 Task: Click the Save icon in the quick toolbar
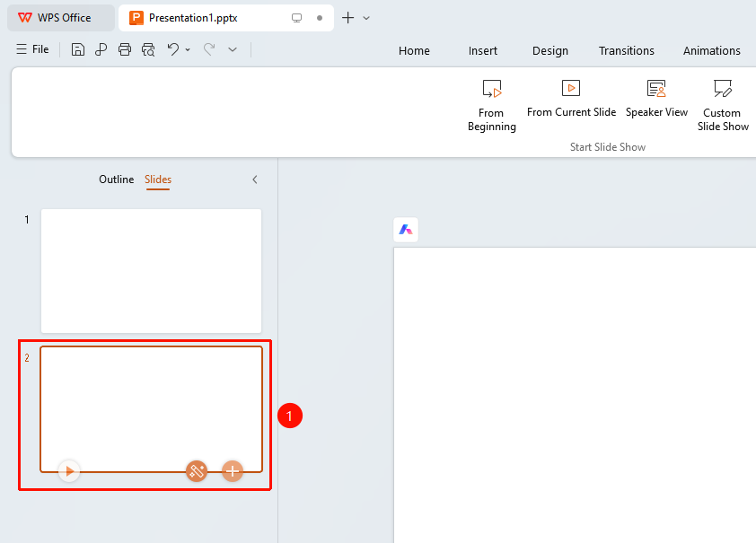(77, 49)
